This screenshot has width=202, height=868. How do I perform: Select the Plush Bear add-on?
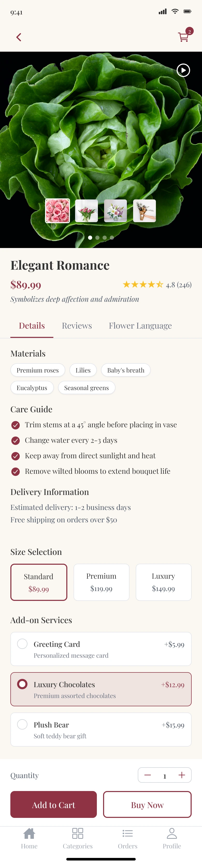point(22,724)
